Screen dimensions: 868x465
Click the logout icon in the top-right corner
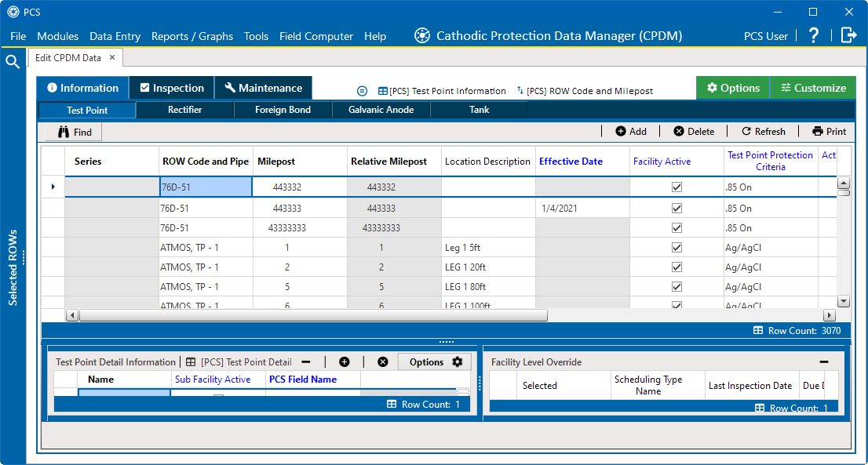click(x=849, y=35)
